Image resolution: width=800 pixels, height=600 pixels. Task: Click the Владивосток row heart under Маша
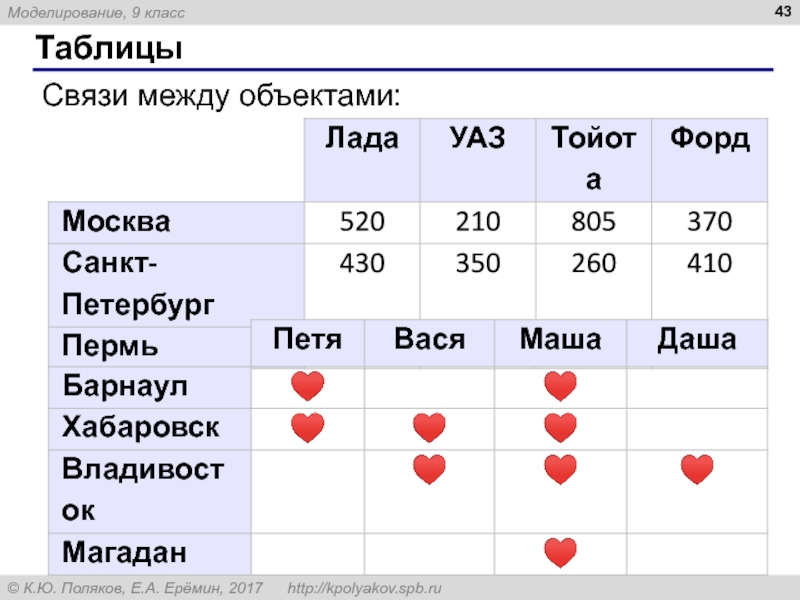pos(561,469)
